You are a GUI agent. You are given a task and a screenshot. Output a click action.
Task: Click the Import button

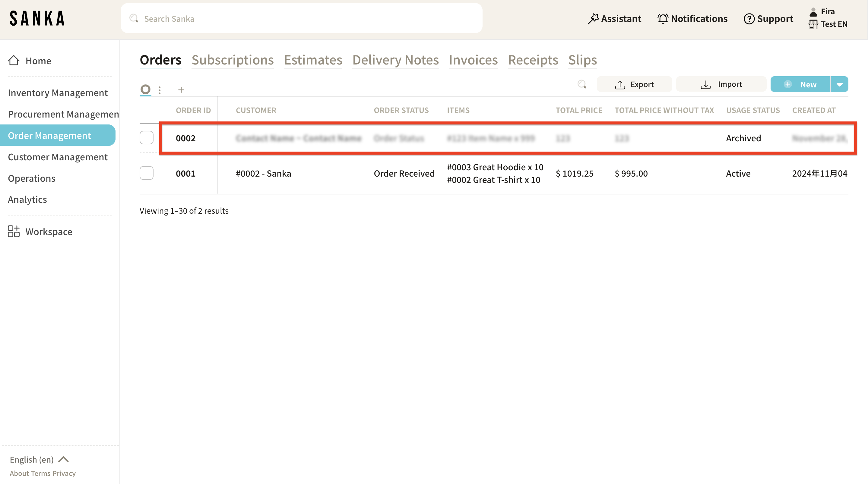tap(721, 85)
